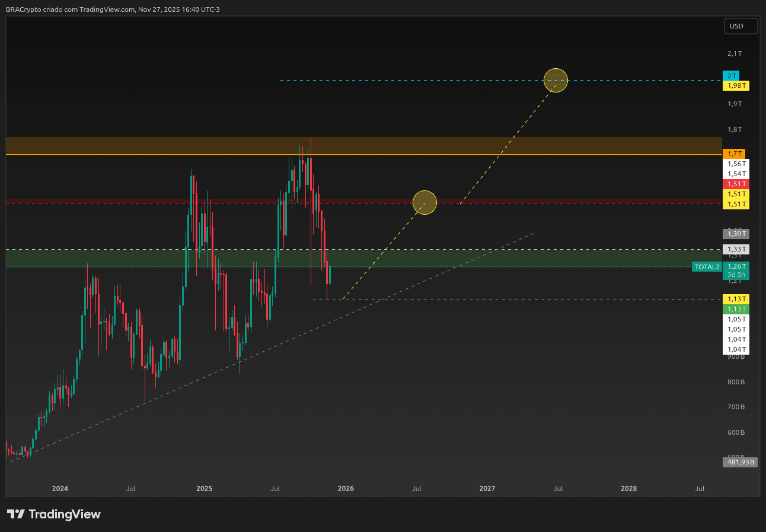Click the TOTAL2 symbol label

[707, 267]
